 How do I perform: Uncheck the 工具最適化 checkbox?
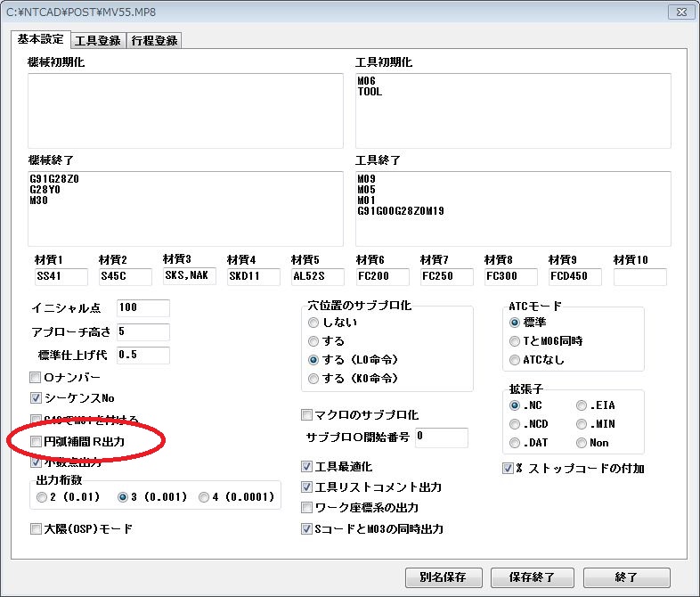coord(306,467)
